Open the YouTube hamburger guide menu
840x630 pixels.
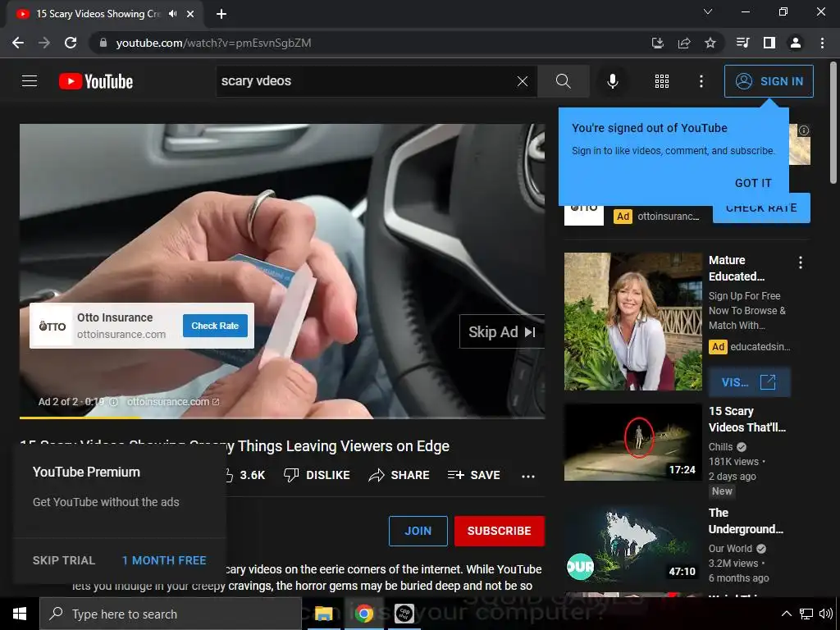30,81
